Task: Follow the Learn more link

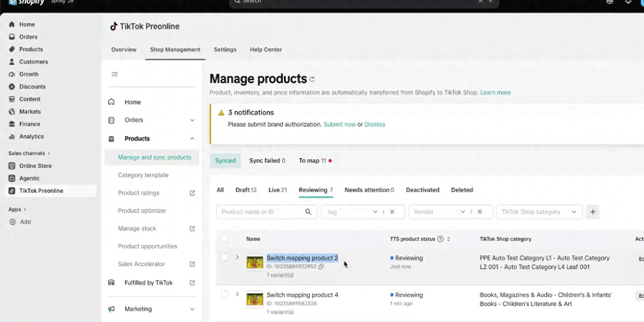Action: click(495, 92)
